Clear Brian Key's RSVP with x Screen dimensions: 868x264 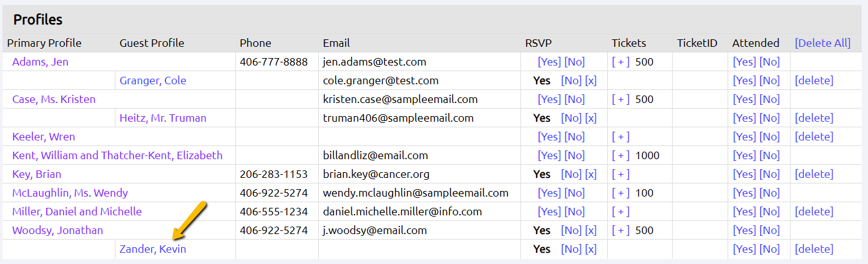click(x=591, y=174)
